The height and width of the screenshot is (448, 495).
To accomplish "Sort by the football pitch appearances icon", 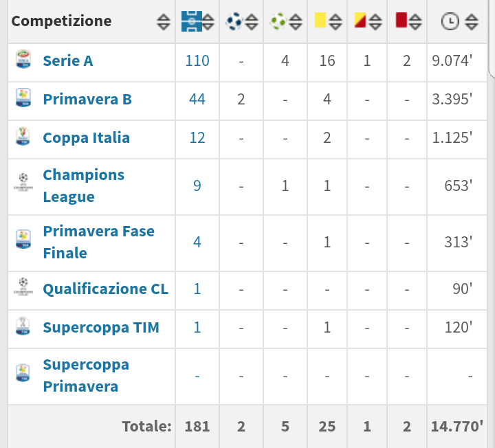I will (x=192, y=21).
